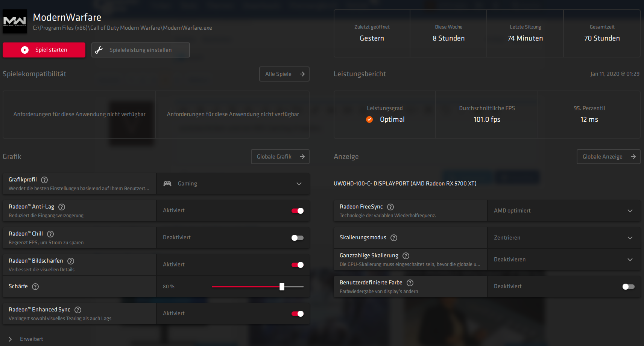Open help icon next to Grafikprofil
Image resolution: width=644 pixels, height=346 pixels.
coord(44,180)
